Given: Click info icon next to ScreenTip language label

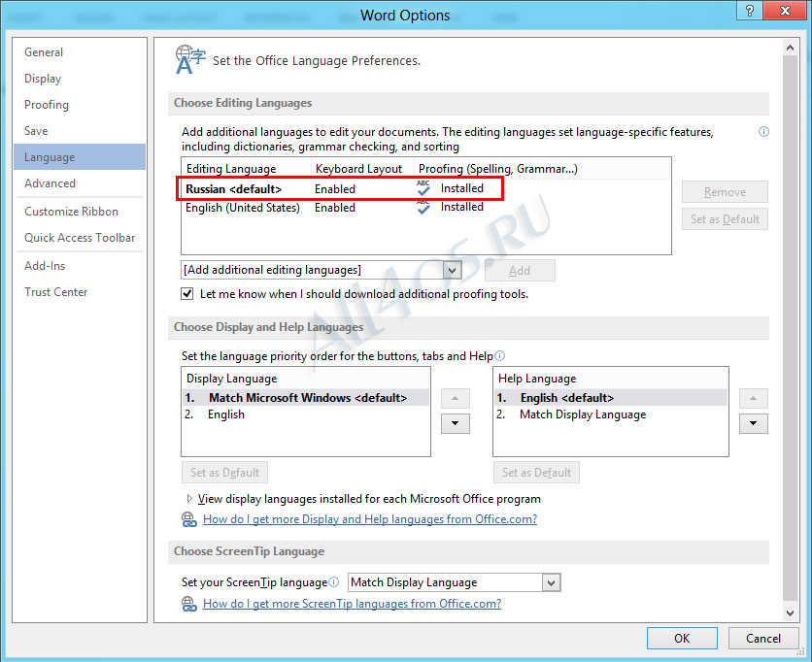Looking at the screenshot, I should click(x=334, y=581).
